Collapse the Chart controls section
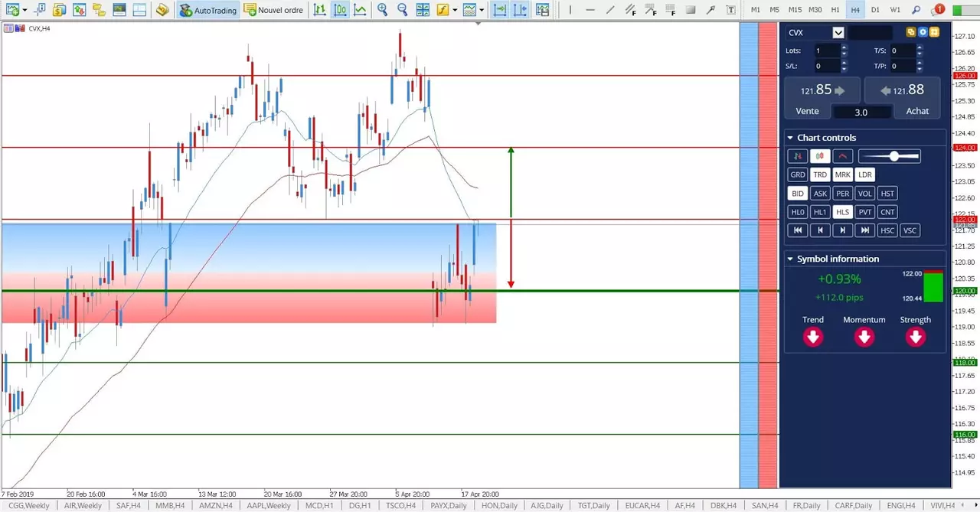Screen dimensions: 980x512 click(790, 138)
